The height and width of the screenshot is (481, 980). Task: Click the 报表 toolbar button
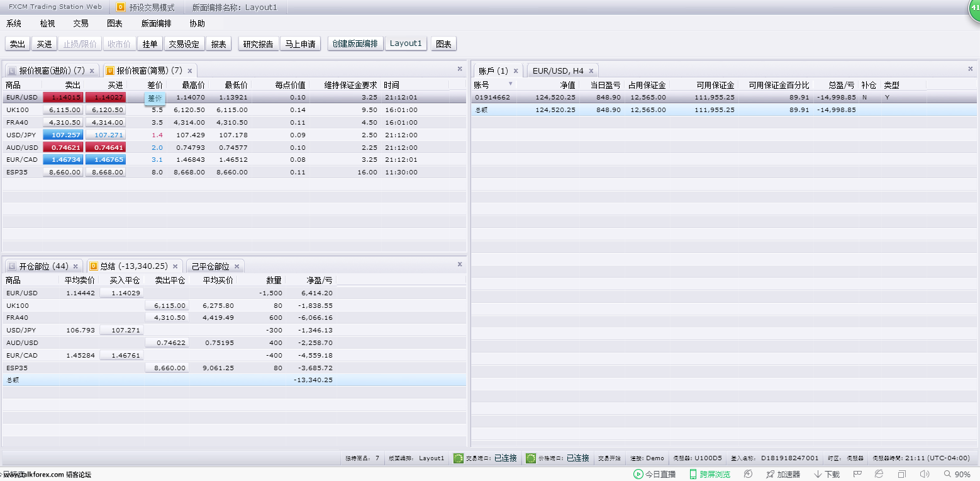(219, 44)
